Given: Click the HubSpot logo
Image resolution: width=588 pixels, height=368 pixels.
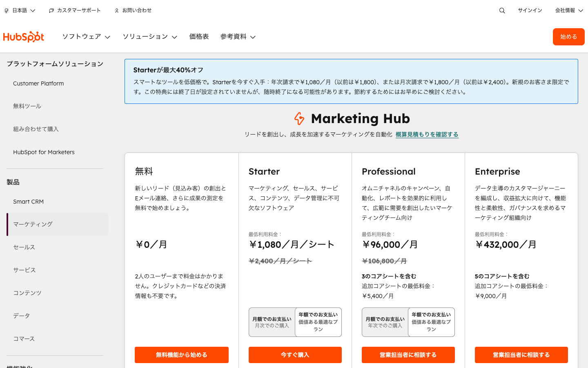Looking at the screenshot, I should tap(24, 37).
